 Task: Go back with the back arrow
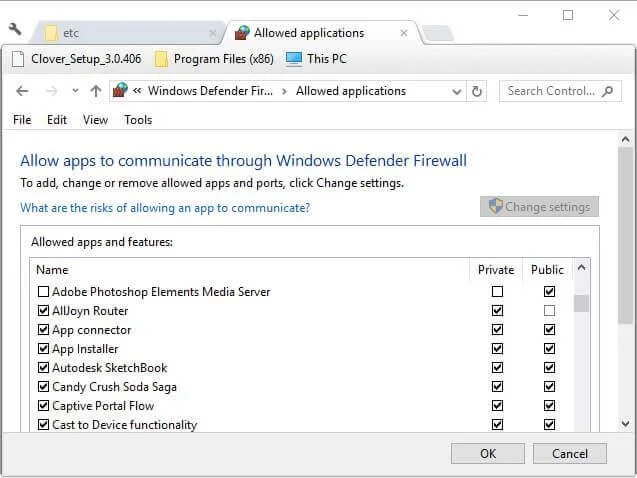[22, 91]
